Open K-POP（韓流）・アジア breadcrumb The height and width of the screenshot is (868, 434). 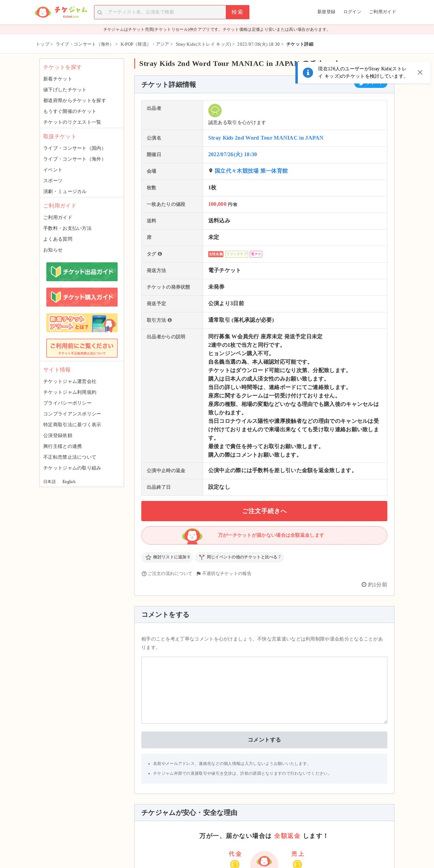pyautogui.click(x=145, y=44)
